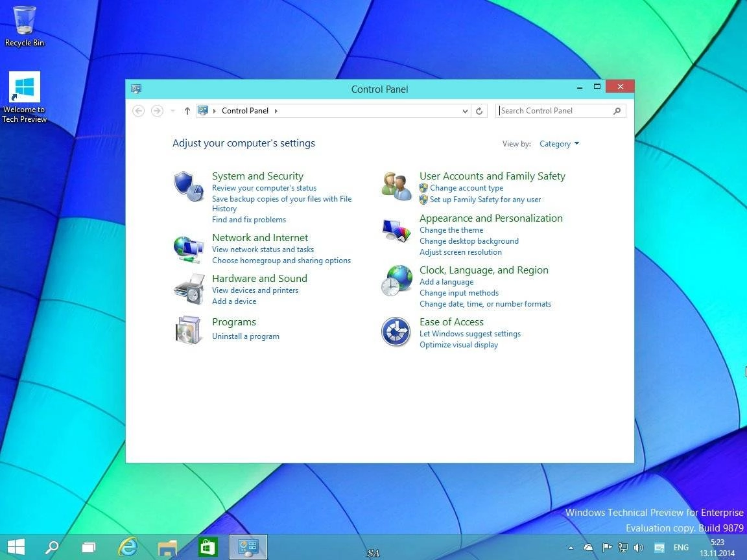Open Welcome to Tech Preview desktop shortcut
The height and width of the screenshot is (560, 747).
tap(24, 98)
